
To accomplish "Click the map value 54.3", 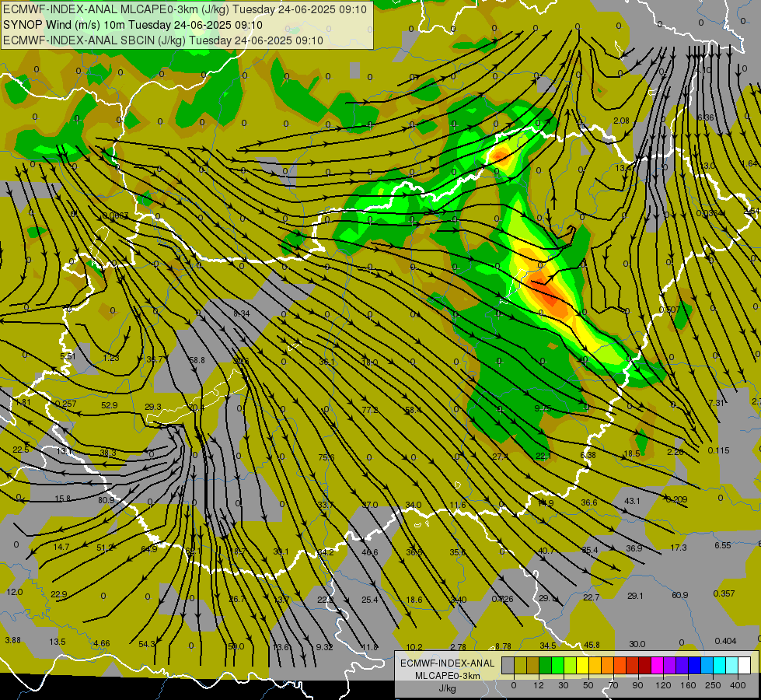I will coord(147,644).
